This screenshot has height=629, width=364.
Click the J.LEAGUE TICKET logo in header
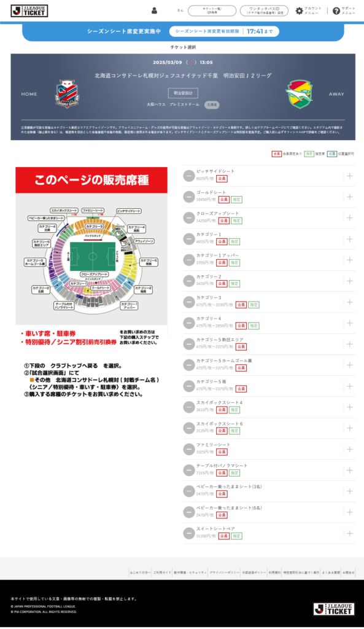coord(29,11)
